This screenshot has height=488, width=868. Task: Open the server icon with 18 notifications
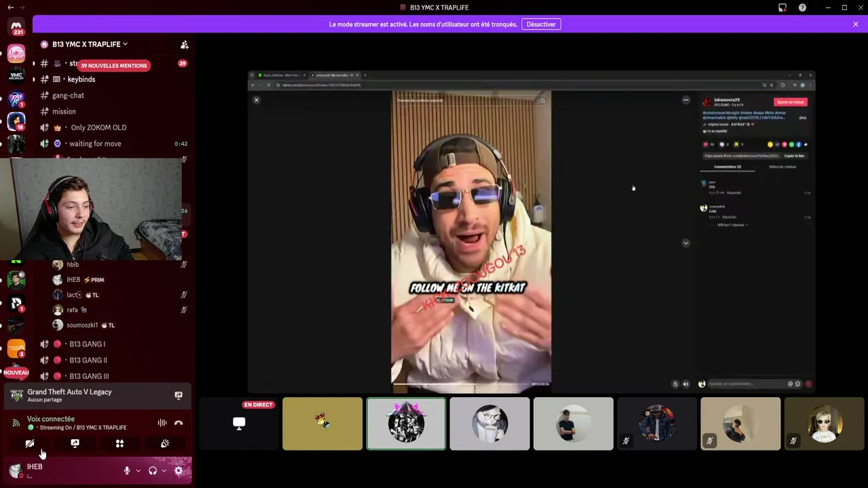tap(16, 121)
